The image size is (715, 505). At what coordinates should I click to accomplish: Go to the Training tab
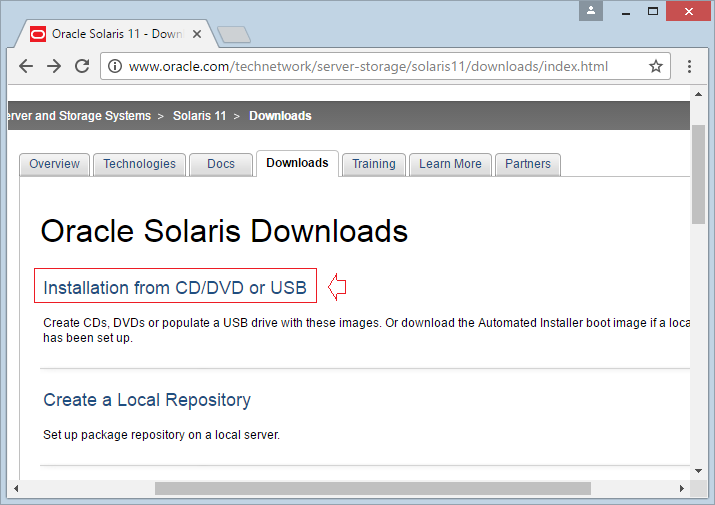[x=373, y=164]
